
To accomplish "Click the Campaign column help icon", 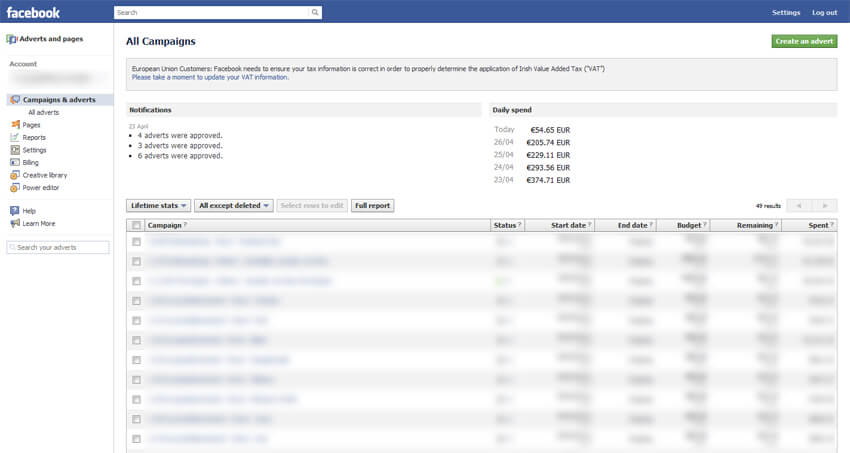I will coord(185,224).
